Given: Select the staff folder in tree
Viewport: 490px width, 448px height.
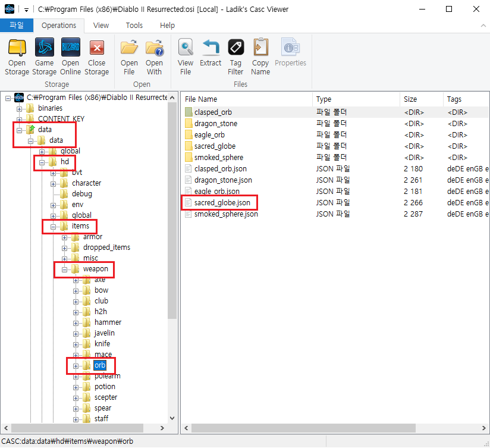Looking at the screenshot, I should (x=101, y=419).
